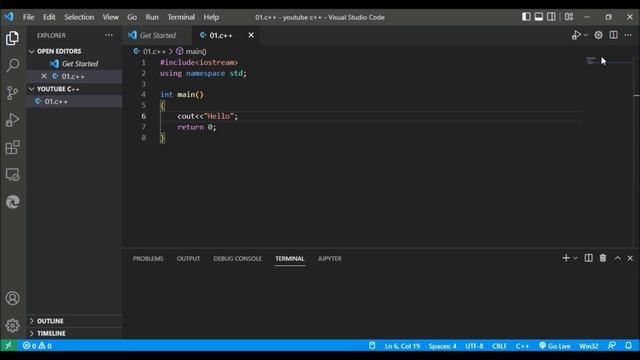Open the Go menu
The height and width of the screenshot is (360, 640).
[x=132, y=17]
